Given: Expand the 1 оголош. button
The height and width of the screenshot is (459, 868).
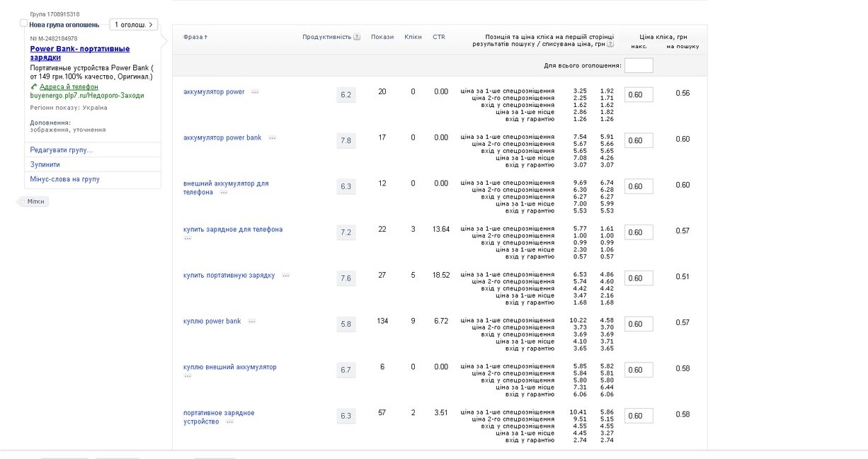Looking at the screenshot, I should 134,25.
